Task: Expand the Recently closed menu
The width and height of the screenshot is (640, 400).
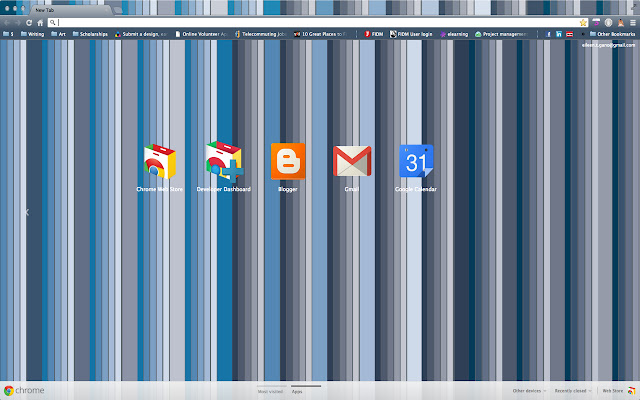Action: [573, 391]
